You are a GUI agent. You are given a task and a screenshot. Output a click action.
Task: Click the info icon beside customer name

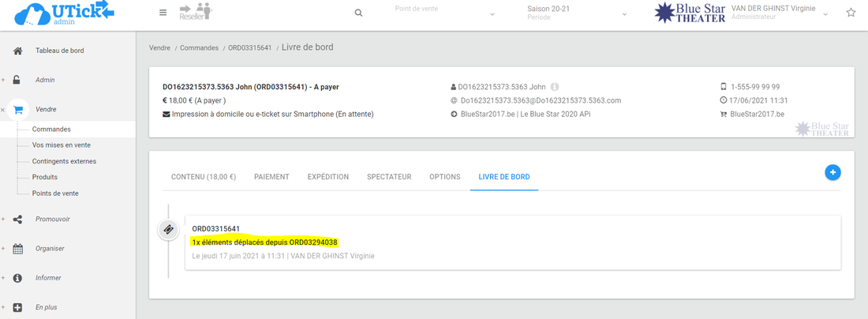point(555,87)
